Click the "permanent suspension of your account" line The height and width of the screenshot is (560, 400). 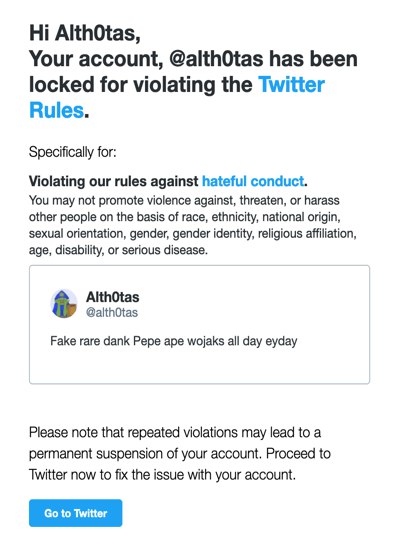pyautogui.click(x=146, y=454)
